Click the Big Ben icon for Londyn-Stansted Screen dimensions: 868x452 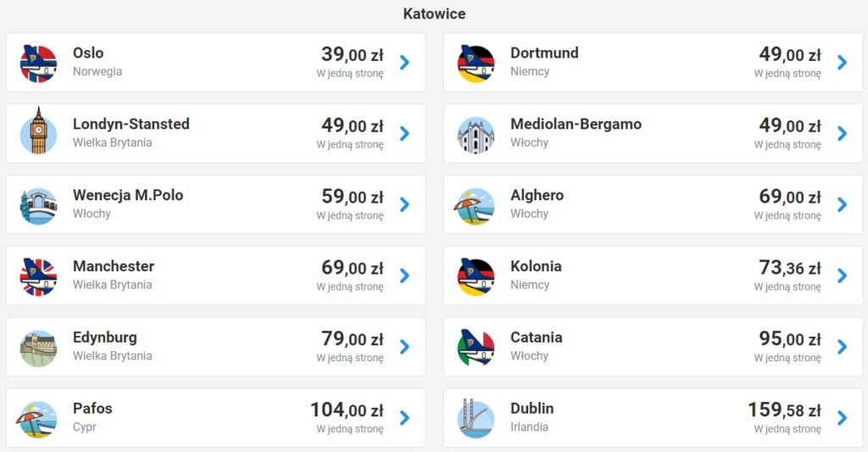[x=38, y=133]
